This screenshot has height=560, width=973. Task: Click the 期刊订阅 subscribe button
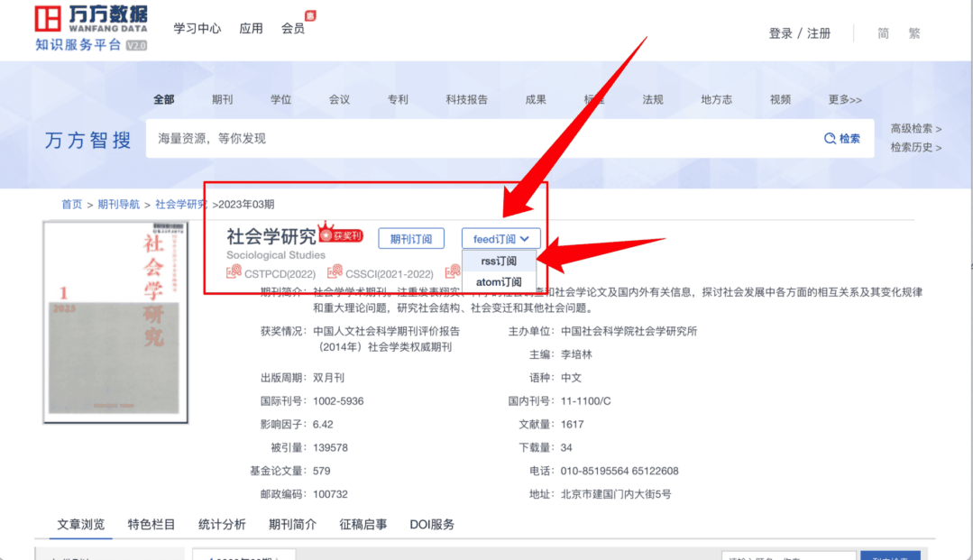(x=410, y=238)
